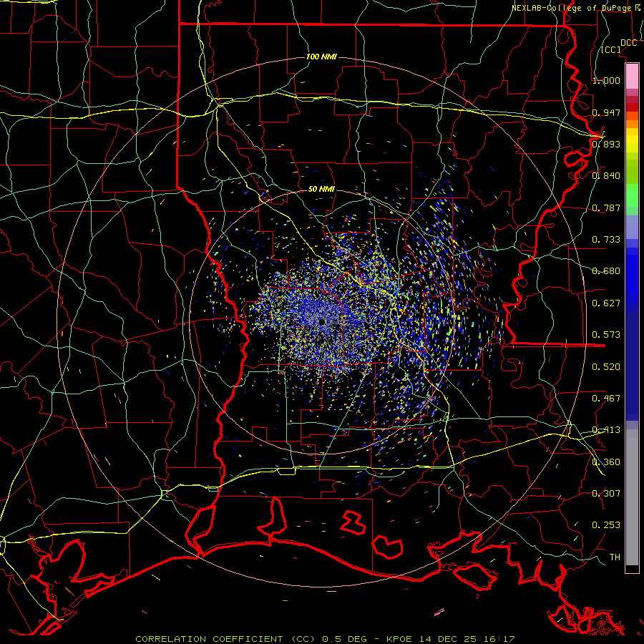Image resolution: width=644 pixels, height=644 pixels.
Task: Click the 0.413 value on the color scale
Action: pos(606,430)
